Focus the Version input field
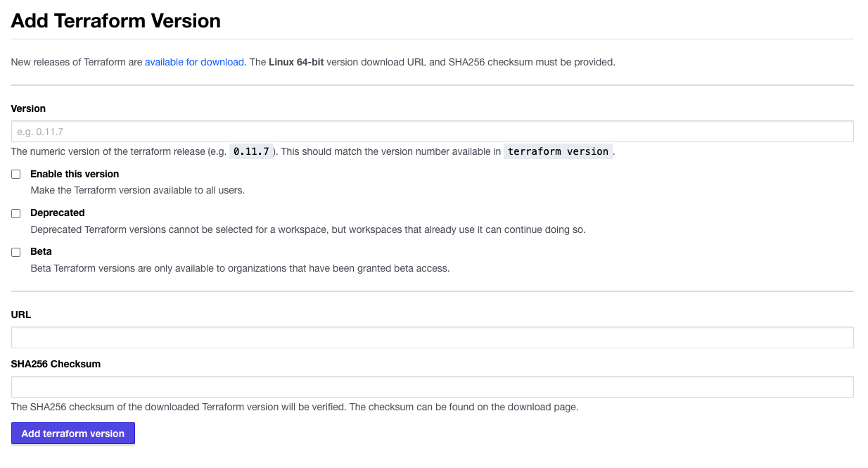868x468 pixels. pyautogui.click(x=432, y=132)
